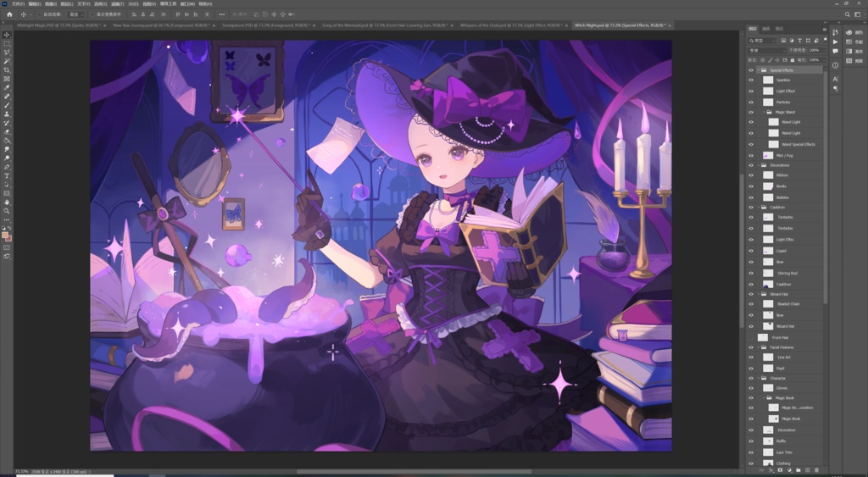868x477 pixels.
Task: Switch to New Year Journey.psd tab
Action: click(x=161, y=25)
